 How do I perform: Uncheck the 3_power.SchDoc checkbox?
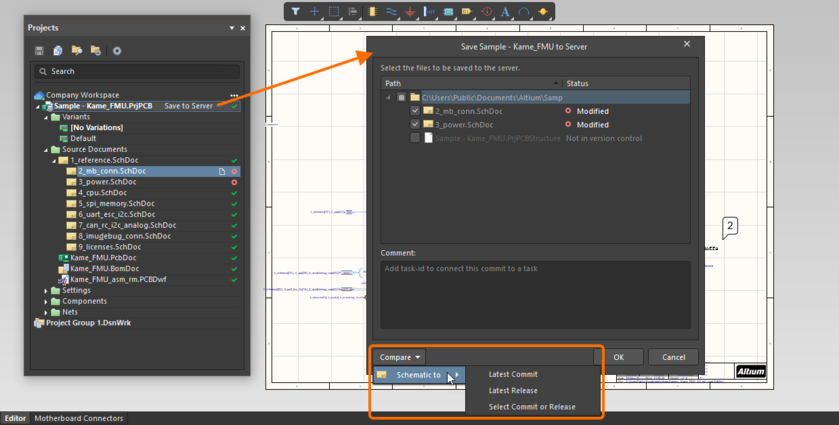(415, 125)
